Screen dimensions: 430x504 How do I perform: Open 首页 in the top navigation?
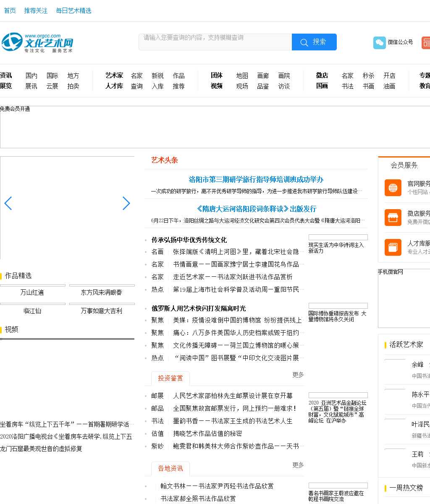tap(10, 10)
